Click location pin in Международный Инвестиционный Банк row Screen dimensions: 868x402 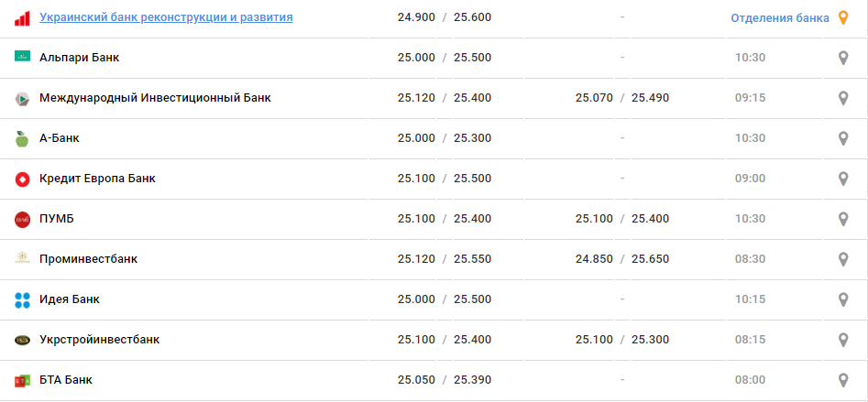tap(844, 98)
